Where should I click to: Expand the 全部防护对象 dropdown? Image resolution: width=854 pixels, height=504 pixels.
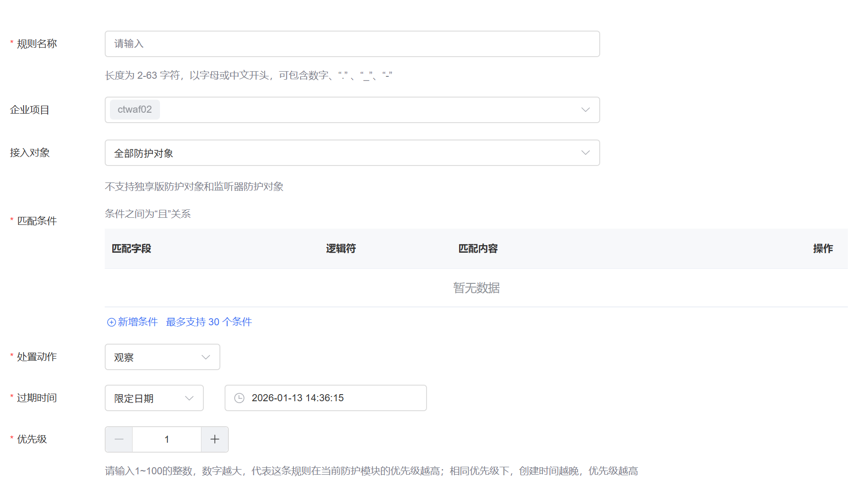coord(352,153)
